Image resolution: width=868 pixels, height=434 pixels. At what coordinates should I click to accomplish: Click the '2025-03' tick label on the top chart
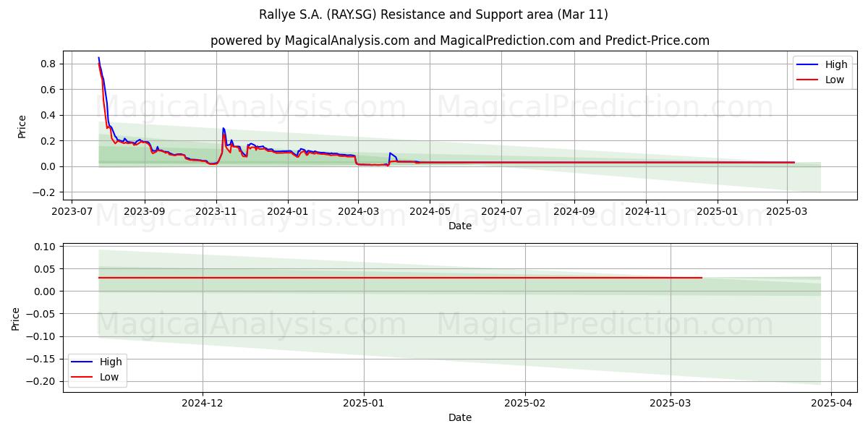click(x=787, y=211)
